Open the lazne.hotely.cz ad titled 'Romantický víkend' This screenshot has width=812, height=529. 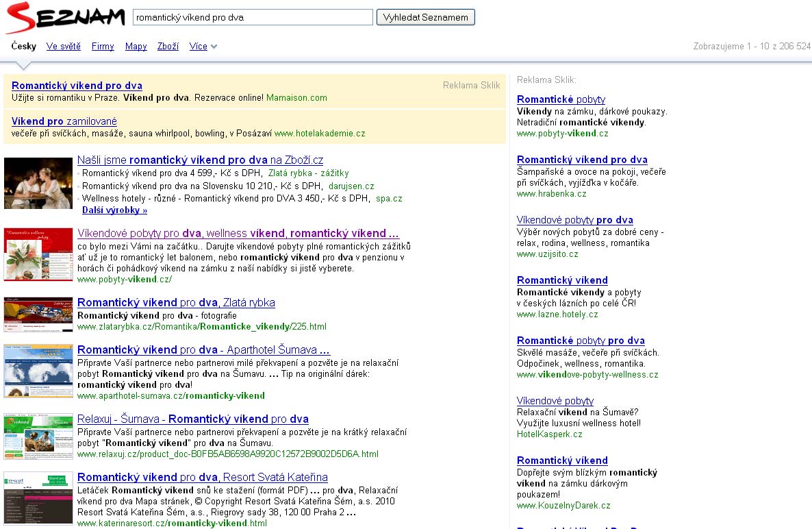coord(562,280)
